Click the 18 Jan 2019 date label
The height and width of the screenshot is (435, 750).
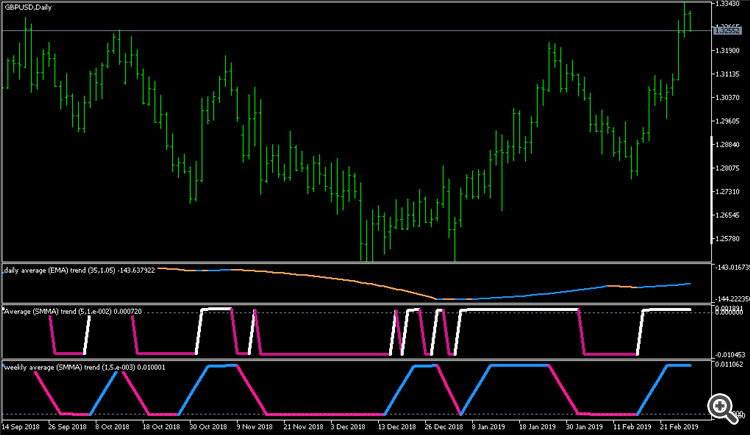click(x=537, y=426)
